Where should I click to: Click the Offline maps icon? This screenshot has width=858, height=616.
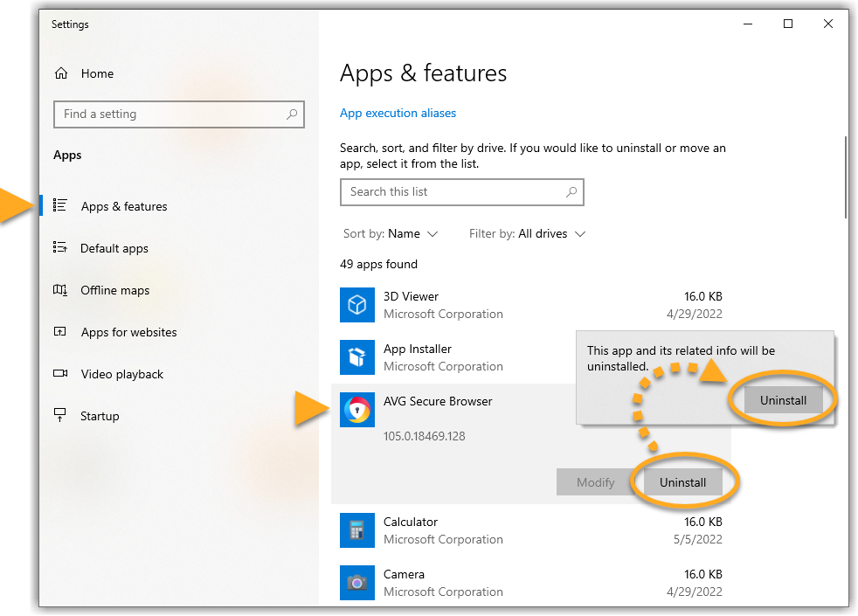coord(60,290)
